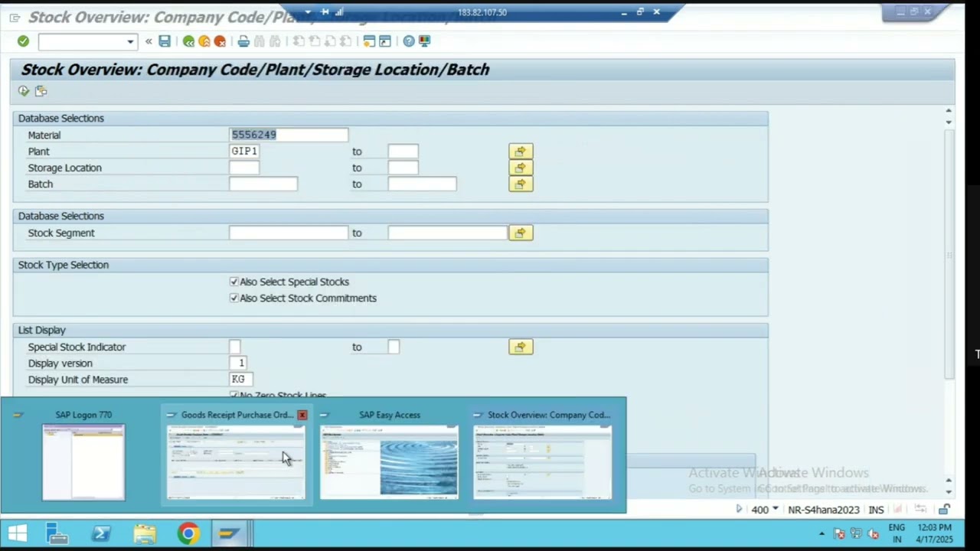Click the orange Exit icon
980x551 pixels.
click(204, 41)
